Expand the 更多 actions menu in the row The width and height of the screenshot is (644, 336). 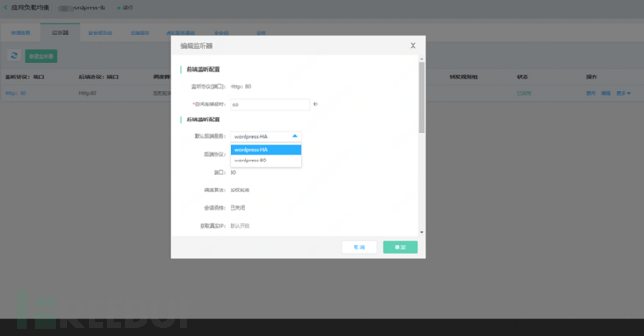[x=623, y=93]
